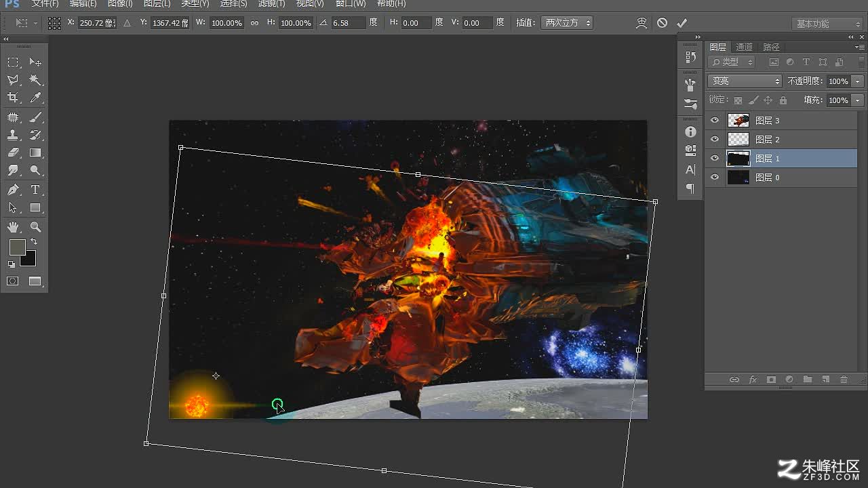Open the Paragraph panel icon
Screen dimensions: 868x488
690,188
